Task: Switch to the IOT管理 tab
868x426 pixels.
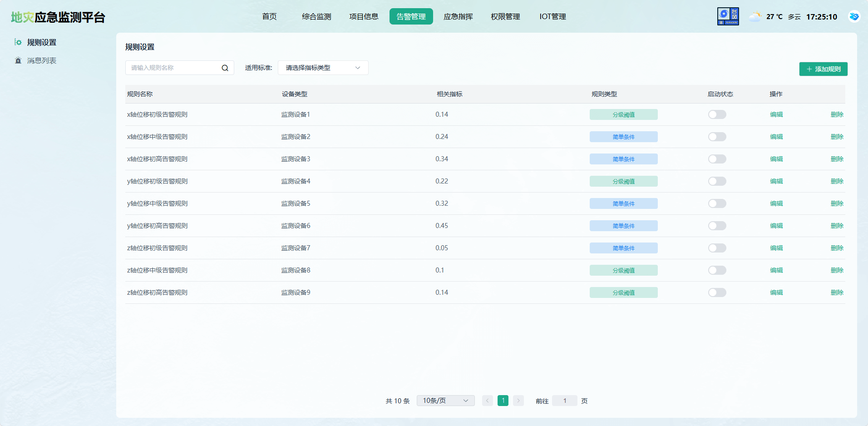Action: pos(552,17)
